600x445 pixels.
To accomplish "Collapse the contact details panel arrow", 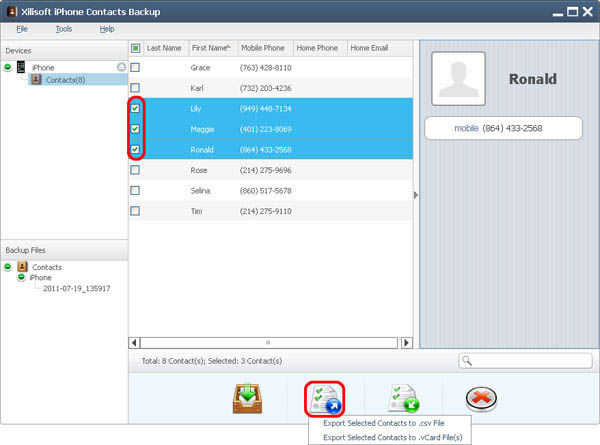I will point(416,195).
